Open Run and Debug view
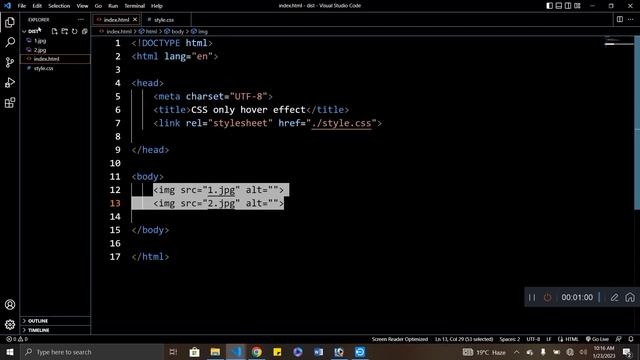Screen dimensions: 640x360 10,82
